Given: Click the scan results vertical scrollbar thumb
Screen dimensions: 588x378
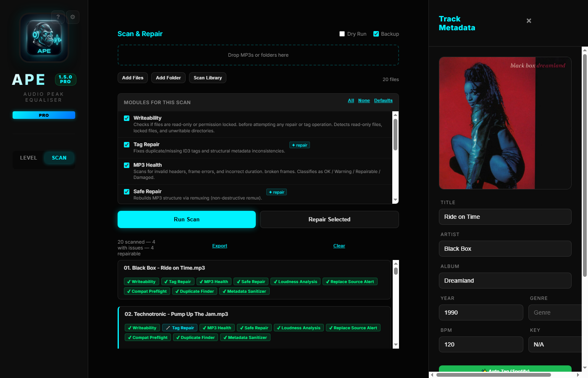Looking at the screenshot, I should (x=396, y=271).
